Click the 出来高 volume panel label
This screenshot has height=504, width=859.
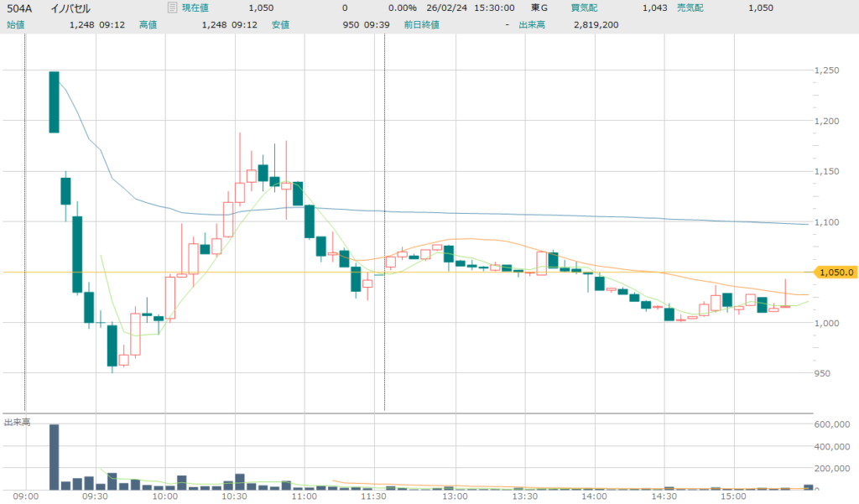tap(18, 422)
